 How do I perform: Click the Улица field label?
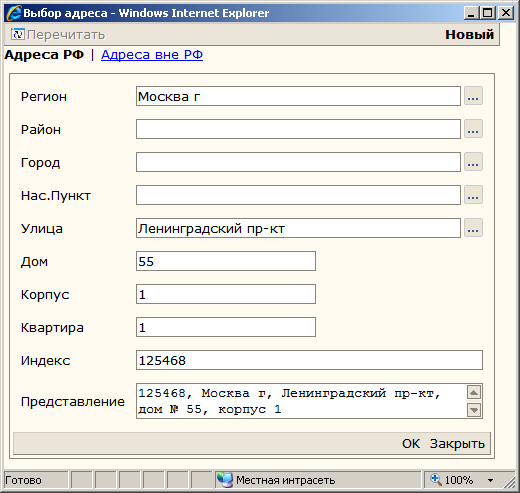(x=42, y=229)
